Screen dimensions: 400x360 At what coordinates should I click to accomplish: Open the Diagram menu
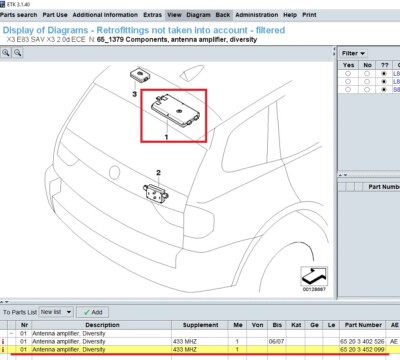pyautogui.click(x=198, y=15)
